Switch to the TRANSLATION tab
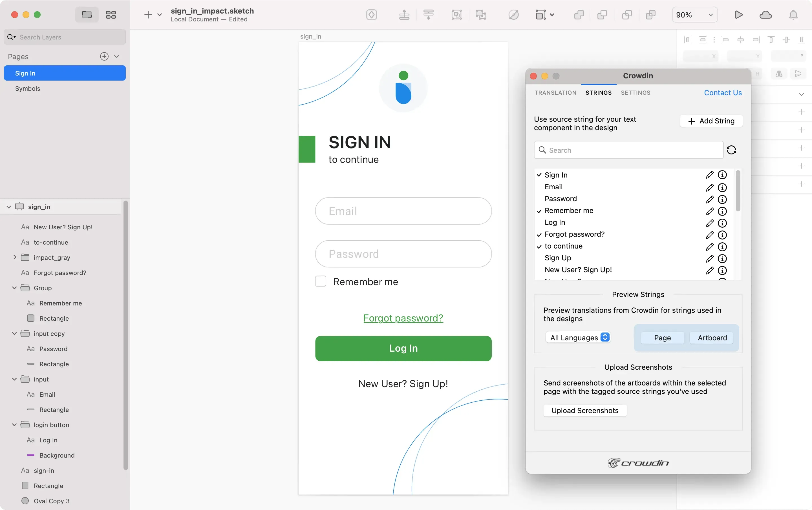Viewport: 812px width, 510px height. 555,93
